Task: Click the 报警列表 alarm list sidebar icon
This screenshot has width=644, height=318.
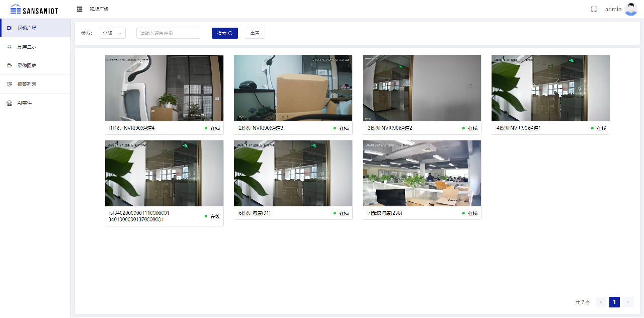Action: coord(10,84)
